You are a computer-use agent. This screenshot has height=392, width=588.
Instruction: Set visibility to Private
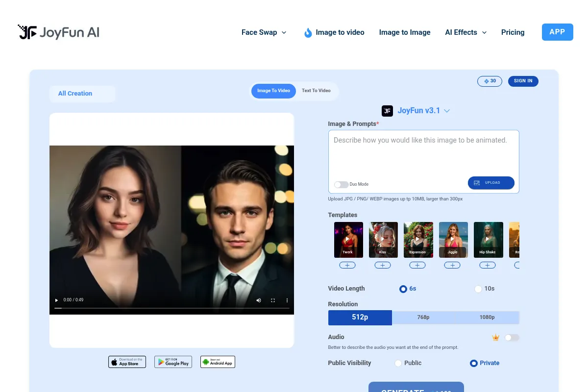(x=473, y=363)
